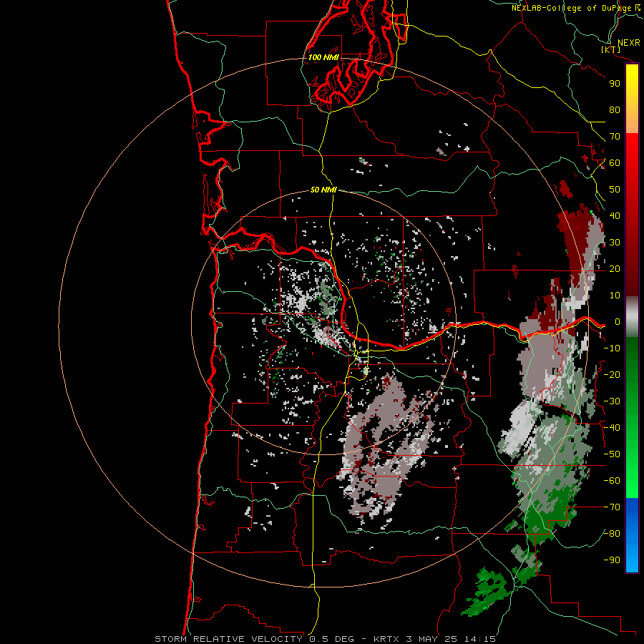Pick the blue segment of the color bar
The image size is (644, 644).
632,535
